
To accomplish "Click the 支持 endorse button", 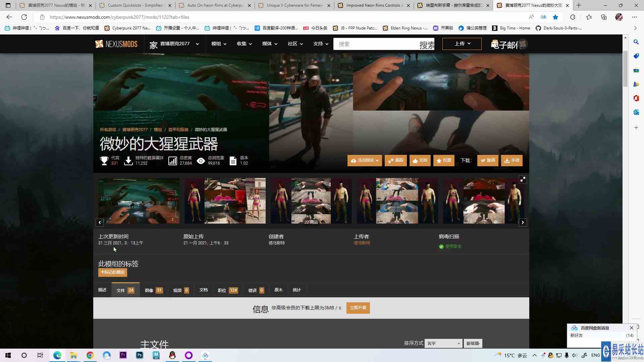I will (x=420, y=161).
